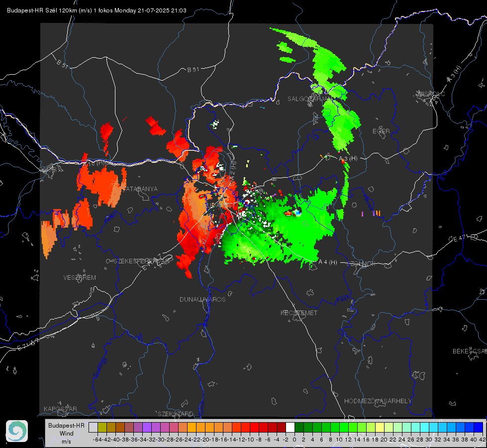Click the radar title text at top

[97, 10]
